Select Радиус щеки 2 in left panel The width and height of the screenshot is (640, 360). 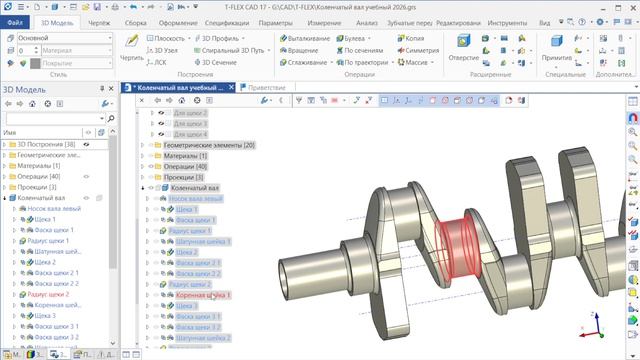[48, 294]
